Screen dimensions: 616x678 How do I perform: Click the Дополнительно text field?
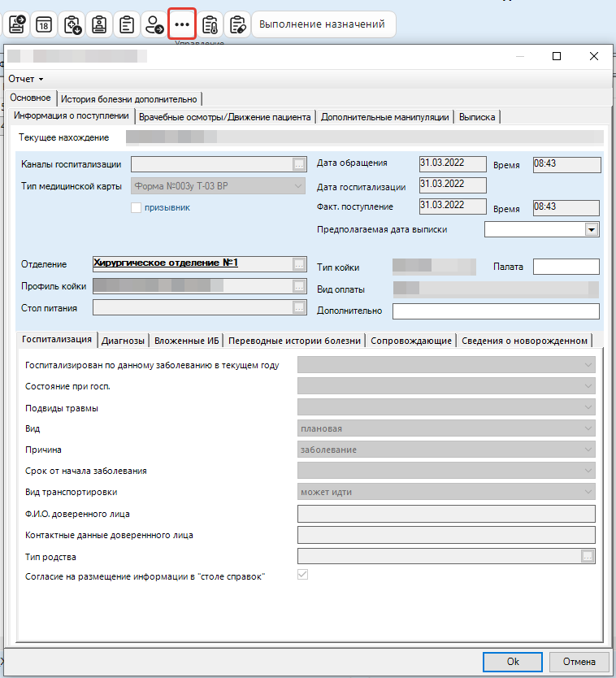click(496, 311)
